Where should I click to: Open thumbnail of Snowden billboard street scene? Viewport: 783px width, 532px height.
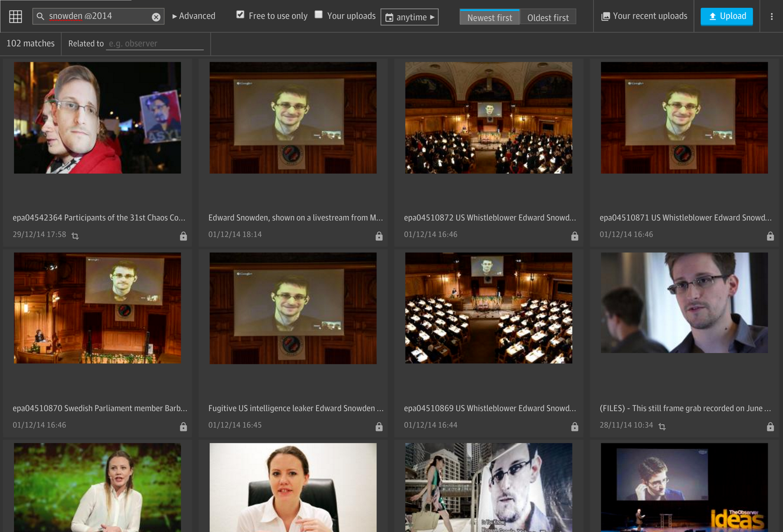tap(489, 488)
